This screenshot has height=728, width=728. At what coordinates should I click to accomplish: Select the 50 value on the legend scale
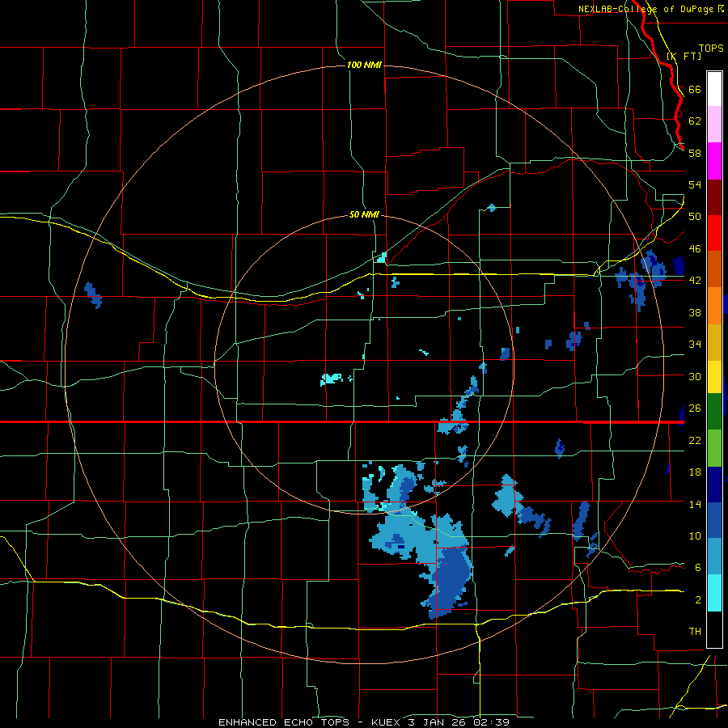coord(695,217)
